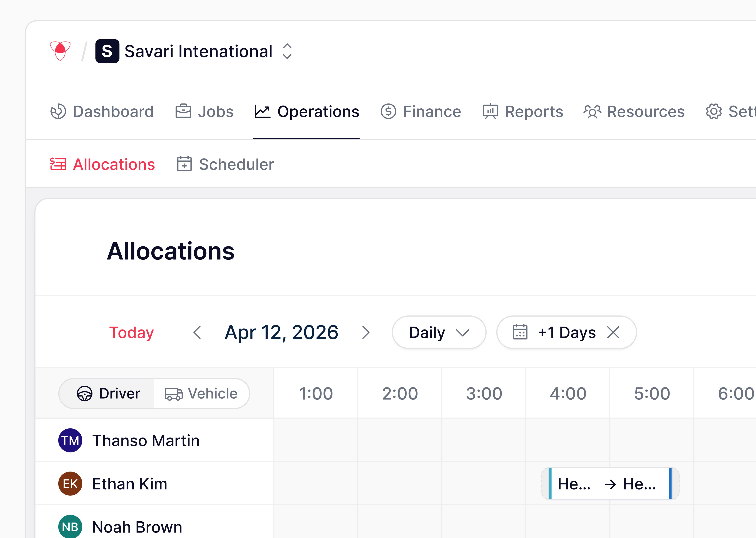
Task: Go to previous day with left chevron
Action: coord(197,332)
